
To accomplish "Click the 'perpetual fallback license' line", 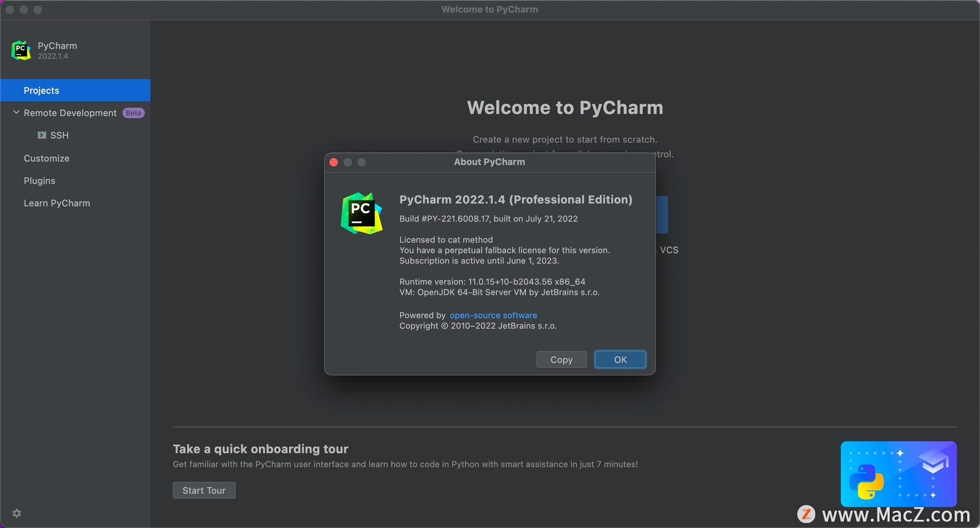I will pos(504,250).
